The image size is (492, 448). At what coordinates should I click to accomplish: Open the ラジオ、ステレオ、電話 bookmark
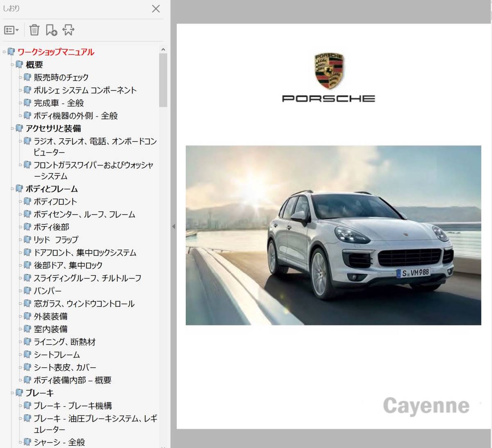pos(95,146)
